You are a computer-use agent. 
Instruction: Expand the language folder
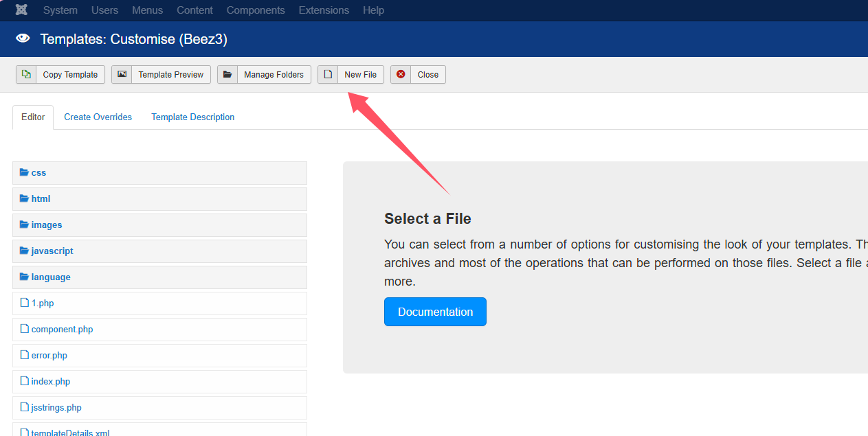click(x=50, y=277)
